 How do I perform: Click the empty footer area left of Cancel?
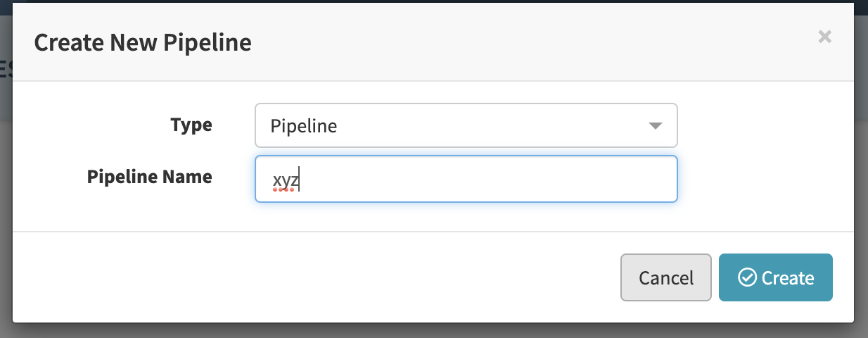point(317,277)
